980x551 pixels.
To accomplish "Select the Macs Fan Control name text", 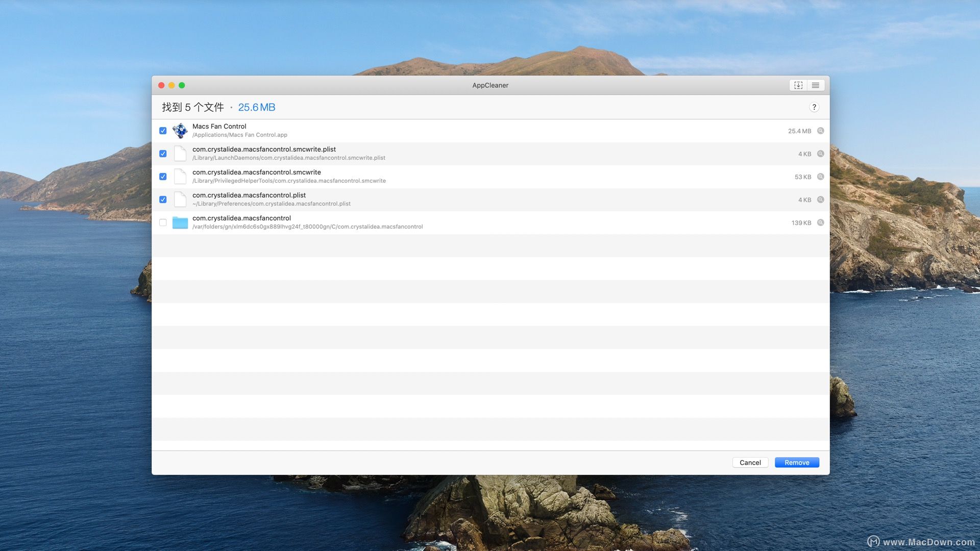I will coord(219,127).
